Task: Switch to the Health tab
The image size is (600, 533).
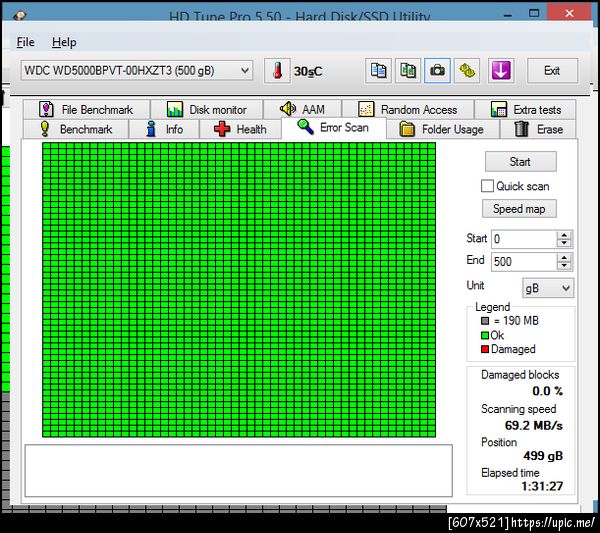Action: (240, 129)
